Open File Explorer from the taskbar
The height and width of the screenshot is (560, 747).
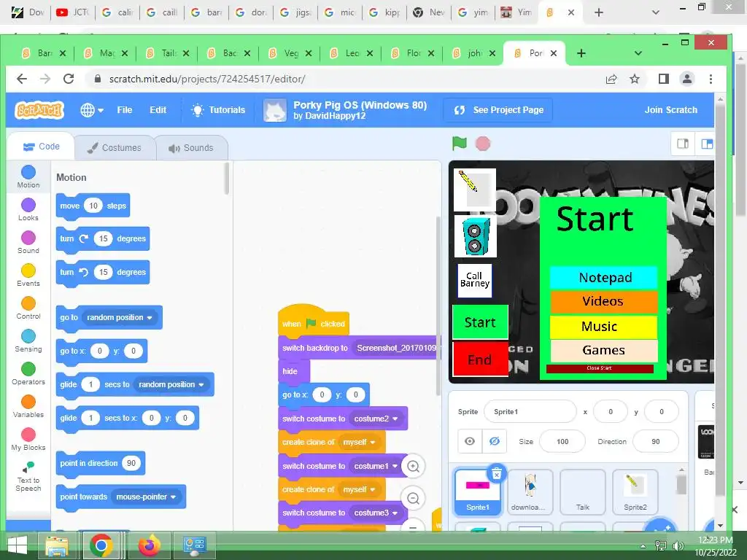pos(57,545)
